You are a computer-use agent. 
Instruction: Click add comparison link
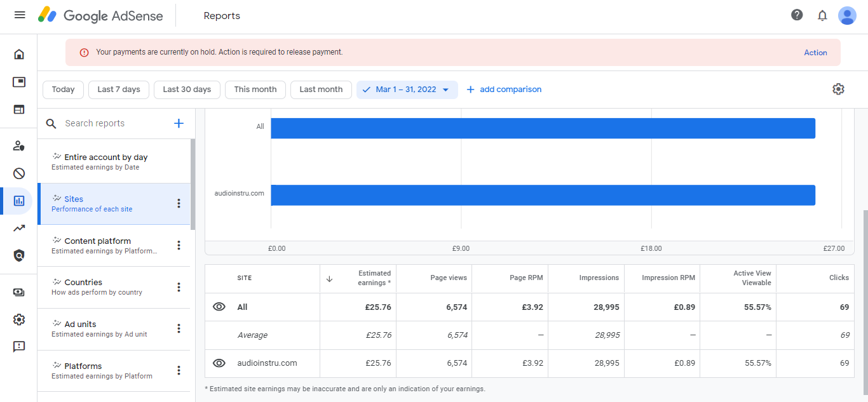pos(504,90)
